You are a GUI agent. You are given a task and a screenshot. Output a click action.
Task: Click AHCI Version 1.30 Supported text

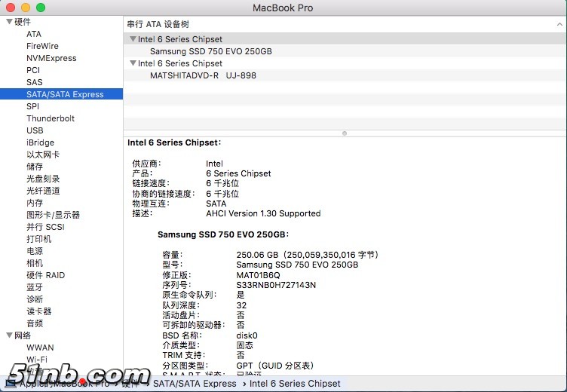263,213
